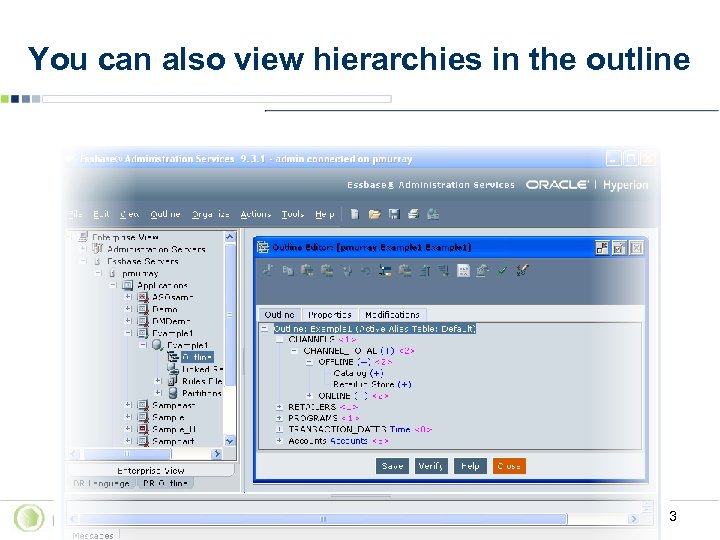Click the Enterprise View computer icon
The height and width of the screenshot is (540, 720).
[x=83, y=237]
